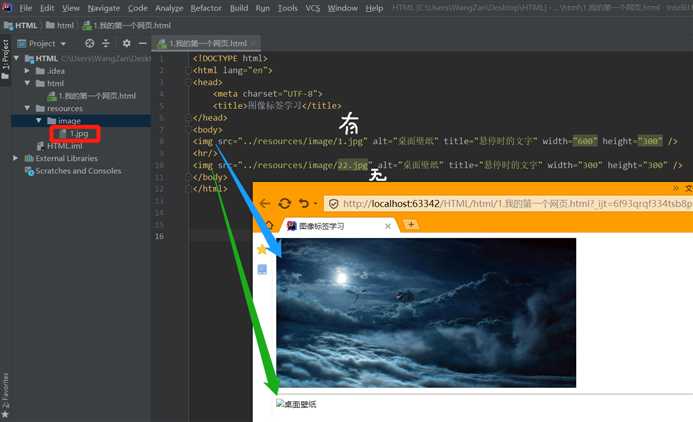Click the browser back arrow
The image size is (693, 422).
pyautogui.click(x=265, y=203)
